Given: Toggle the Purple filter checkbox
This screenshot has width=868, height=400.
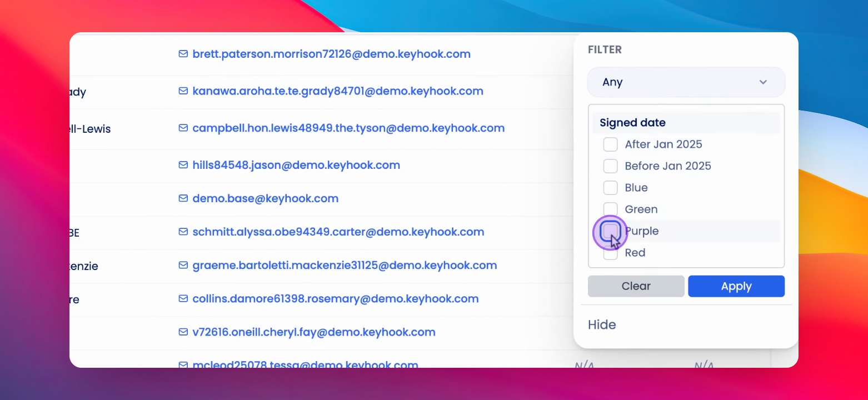Looking at the screenshot, I should (x=610, y=231).
